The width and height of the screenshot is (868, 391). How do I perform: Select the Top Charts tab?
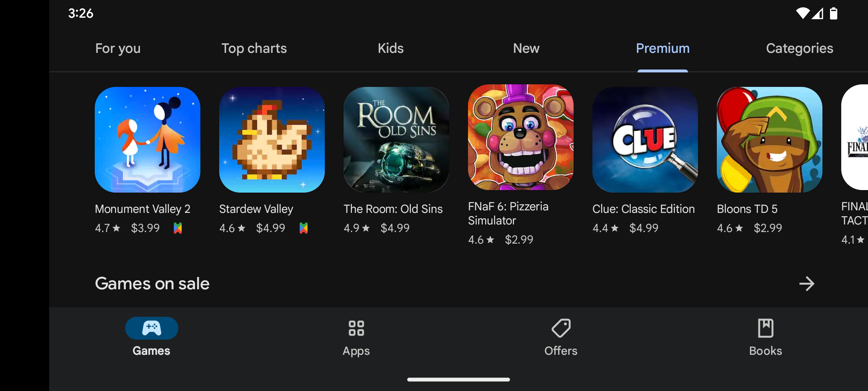click(254, 48)
